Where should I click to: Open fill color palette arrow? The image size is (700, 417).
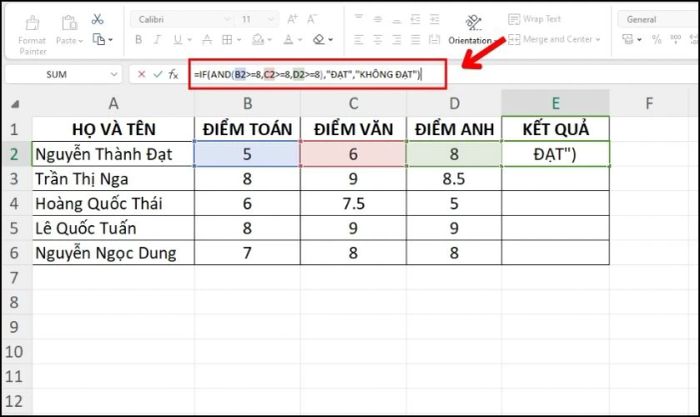coord(270,40)
